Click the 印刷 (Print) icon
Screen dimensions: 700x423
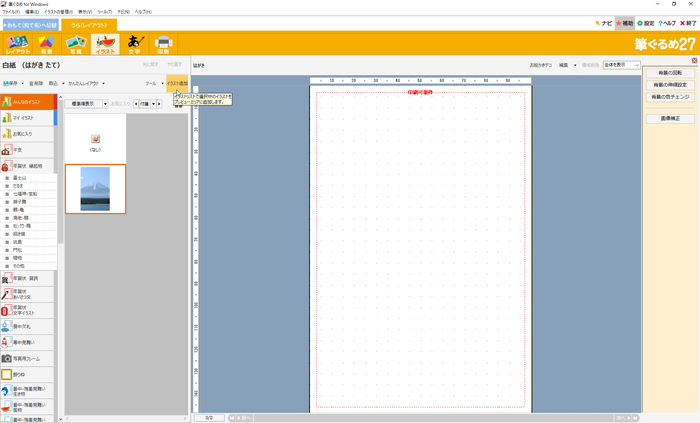coord(164,43)
